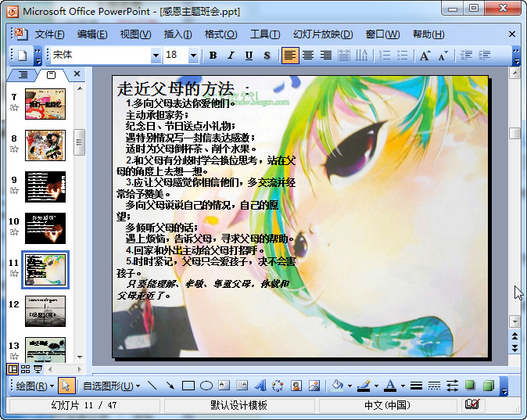Expand standard toolbar options
The width and height of the screenshot is (527, 420).
click(x=38, y=56)
